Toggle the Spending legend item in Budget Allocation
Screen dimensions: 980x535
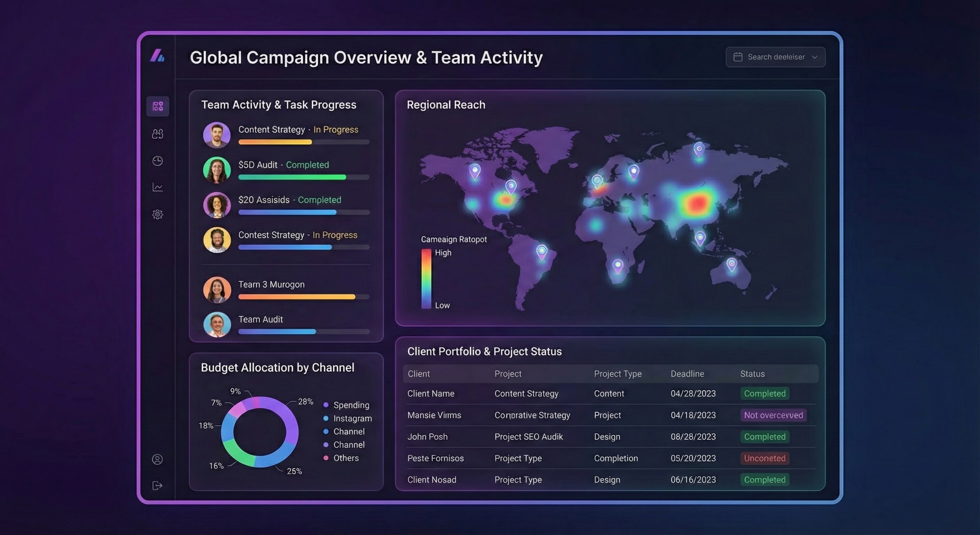pyautogui.click(x=351, y=405)
